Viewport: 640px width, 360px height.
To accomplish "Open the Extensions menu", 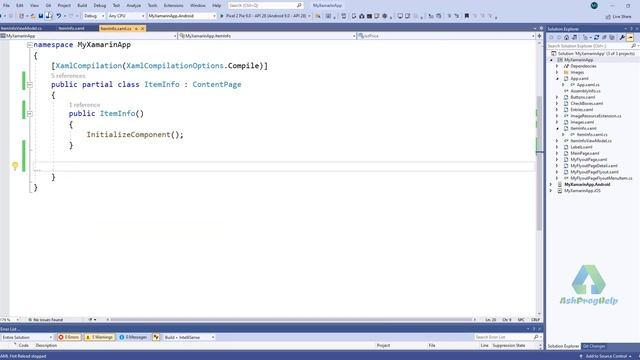I will click(173, 6).
